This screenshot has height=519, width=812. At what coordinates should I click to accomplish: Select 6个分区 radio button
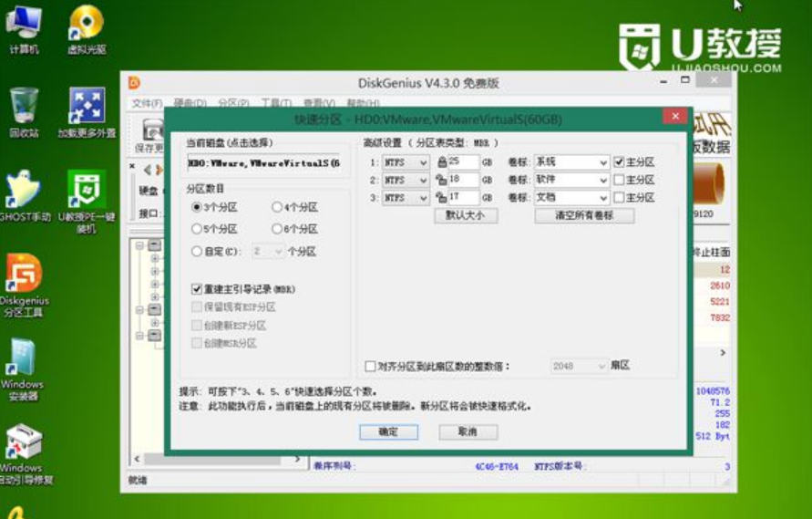coord(277,229)
